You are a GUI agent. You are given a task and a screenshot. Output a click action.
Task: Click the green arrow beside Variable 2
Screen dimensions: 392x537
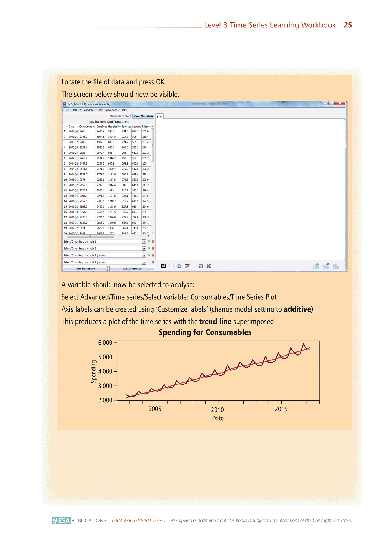pos(149,249)
